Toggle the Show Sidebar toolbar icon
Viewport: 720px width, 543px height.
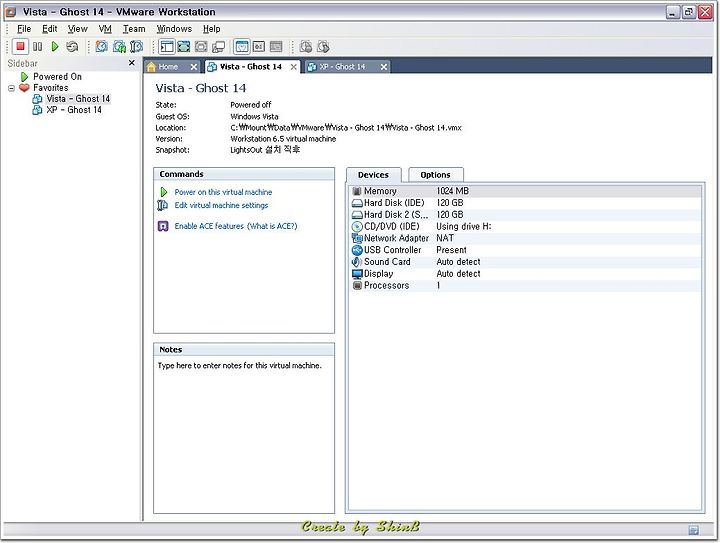[167, 47]
